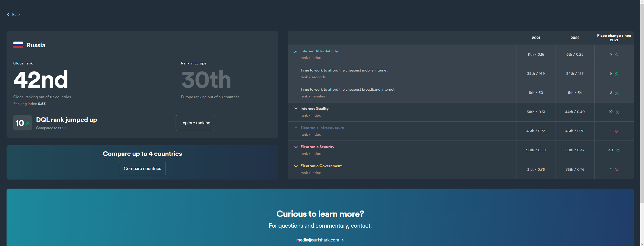Expand the Internet Quality section chevron
Image resolution: width=644 pixels, height=246 pixels.
click(296, 109)
